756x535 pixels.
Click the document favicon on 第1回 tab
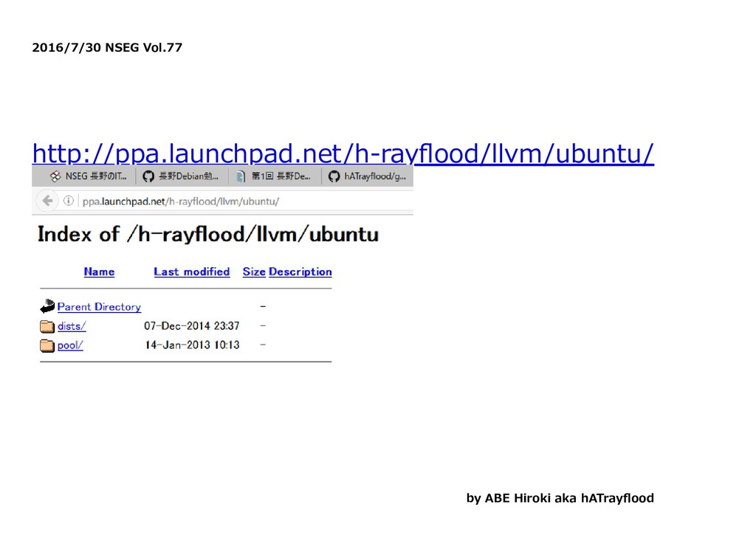pos(241,176)
